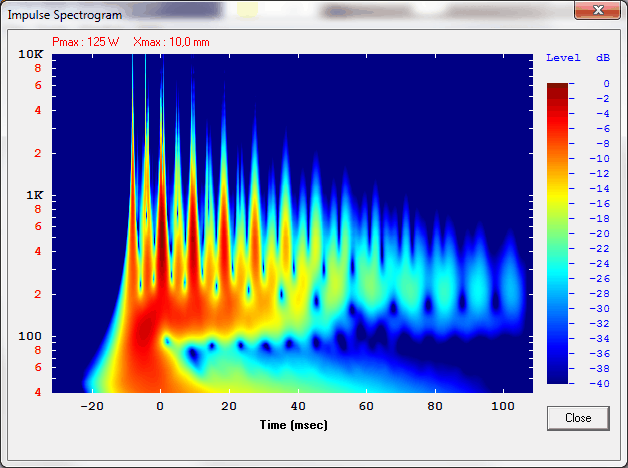Click the -30 dB legend value
This screenshot has width=628, height=468.
coord(600,309)
